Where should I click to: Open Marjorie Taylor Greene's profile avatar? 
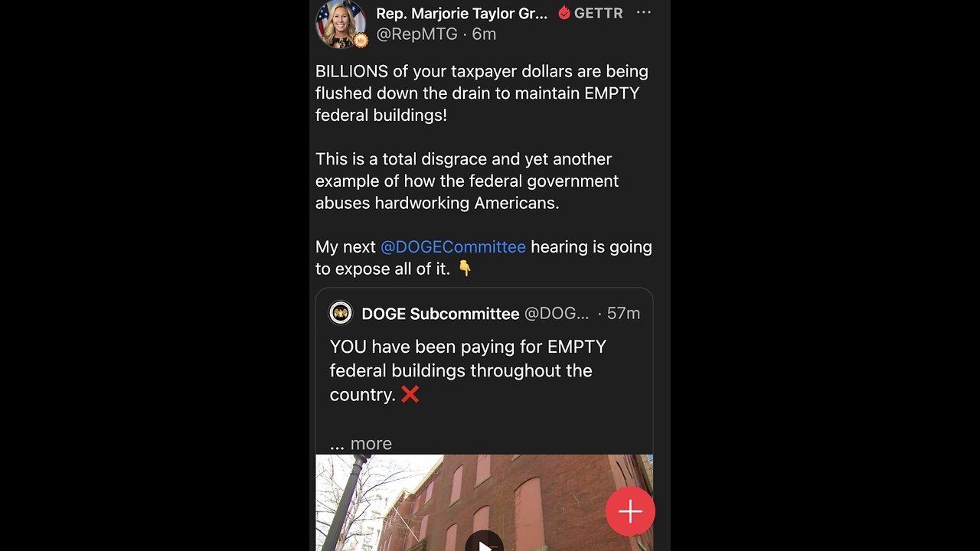[340, 22]
